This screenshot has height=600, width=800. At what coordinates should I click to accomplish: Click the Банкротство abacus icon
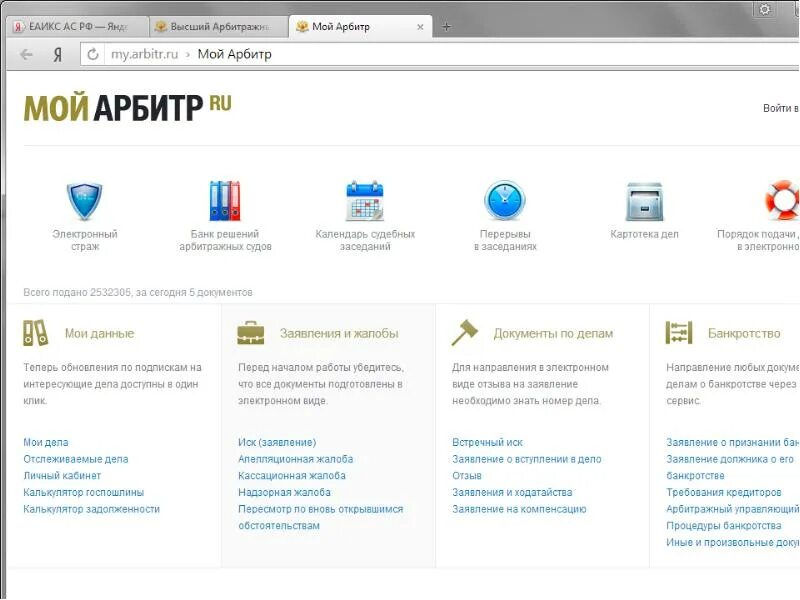click(x=679, y=333)
